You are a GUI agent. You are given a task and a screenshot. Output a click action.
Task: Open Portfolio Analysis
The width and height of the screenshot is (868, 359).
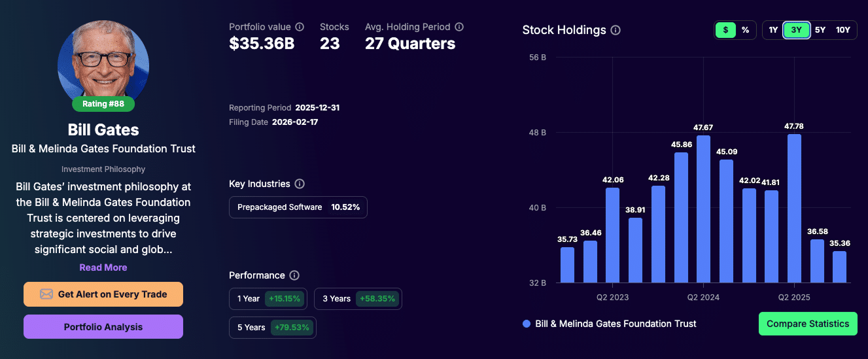point(103,327)
